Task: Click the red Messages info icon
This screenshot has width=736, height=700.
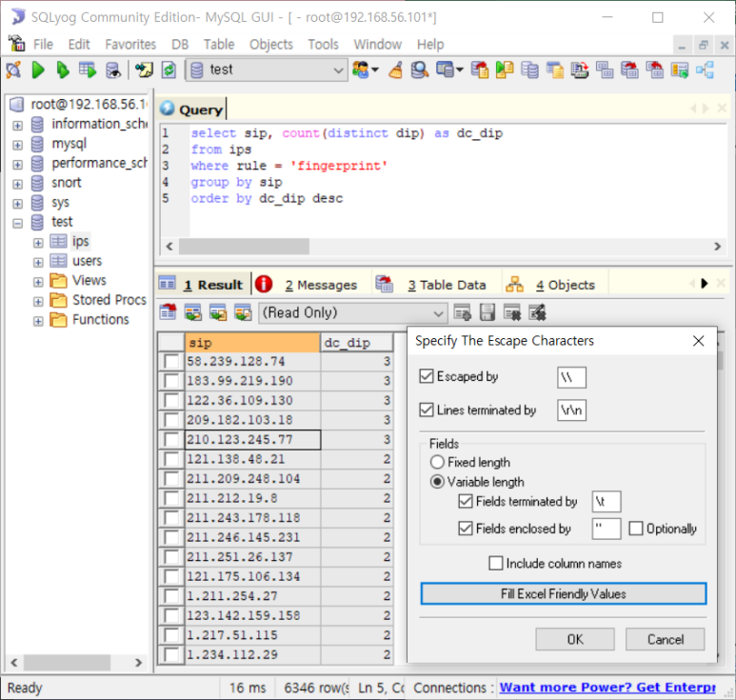Action: click(x=264, y=284)
